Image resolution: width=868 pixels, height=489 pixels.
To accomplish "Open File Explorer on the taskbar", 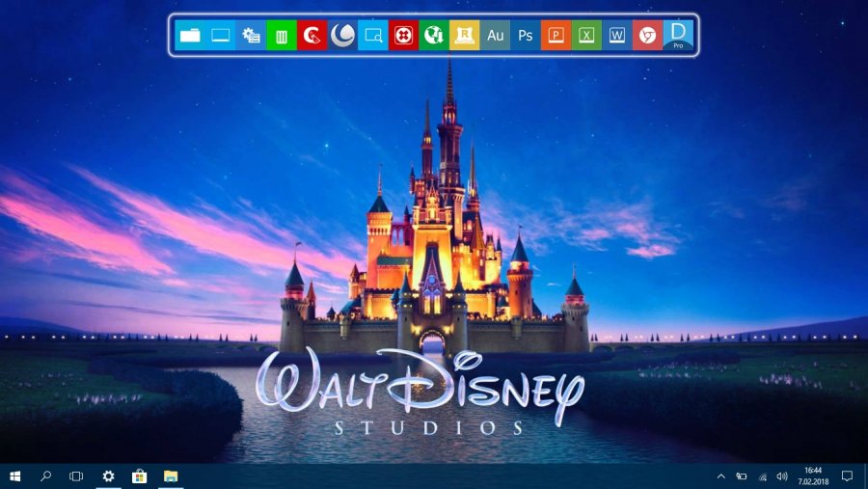I will coord(171,476).
